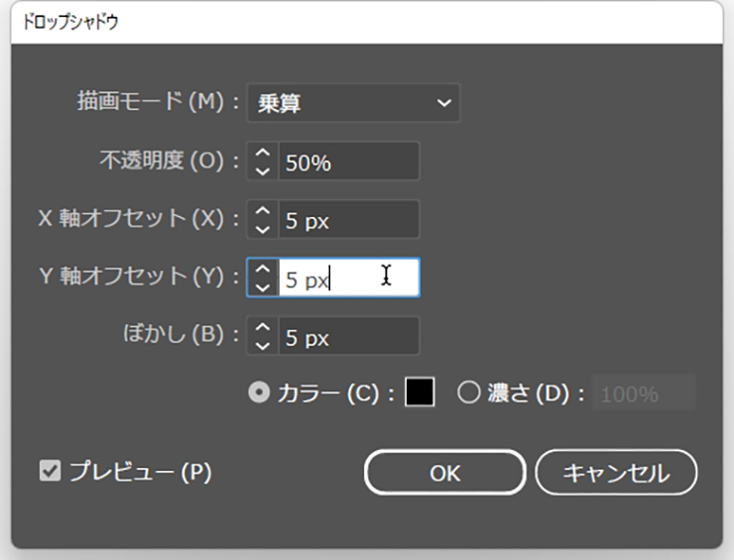This screenshot has width=734, height=560.
Task: Decrease X 軸オフセット with the down arrow
Action: click(262, 228)
